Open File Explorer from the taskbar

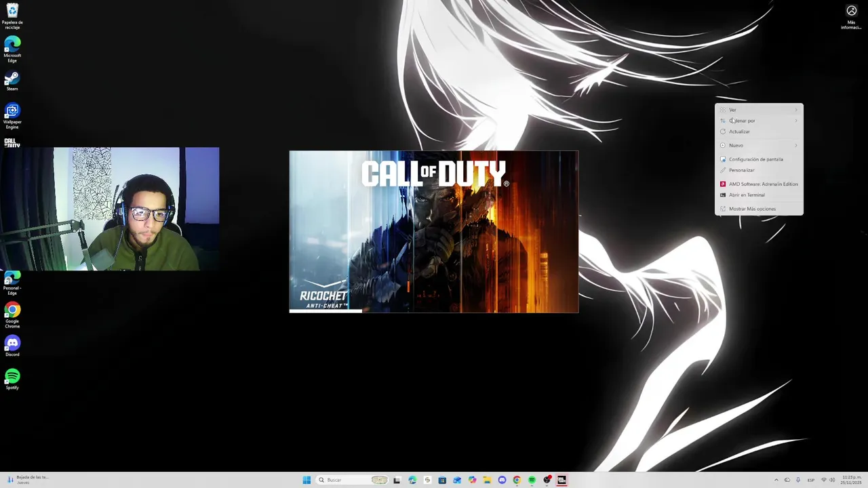487,480
